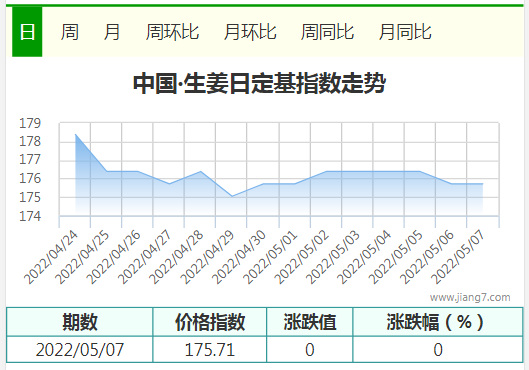
Task: Click the 177 y-axis value
Action: click(x=30, y=160)
